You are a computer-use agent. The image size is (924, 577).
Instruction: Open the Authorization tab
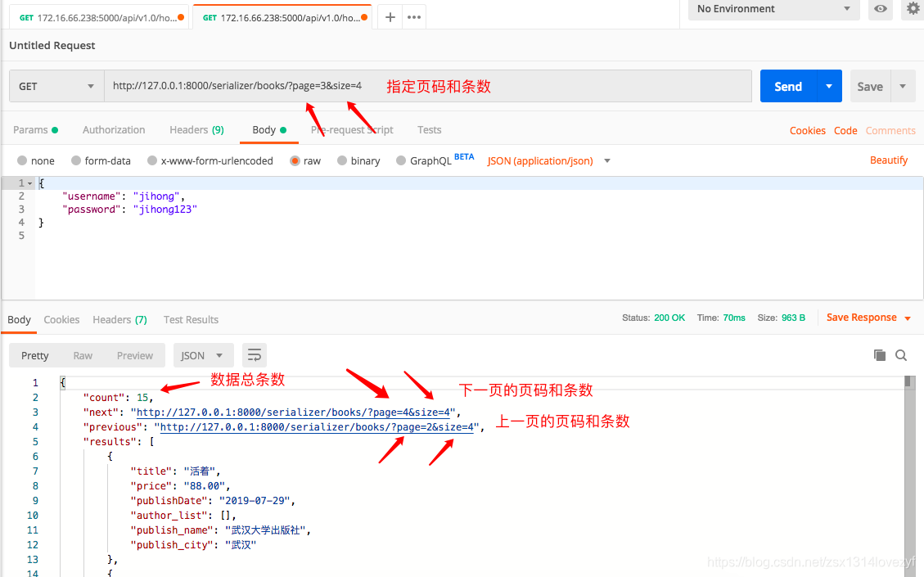click(114, 129)
